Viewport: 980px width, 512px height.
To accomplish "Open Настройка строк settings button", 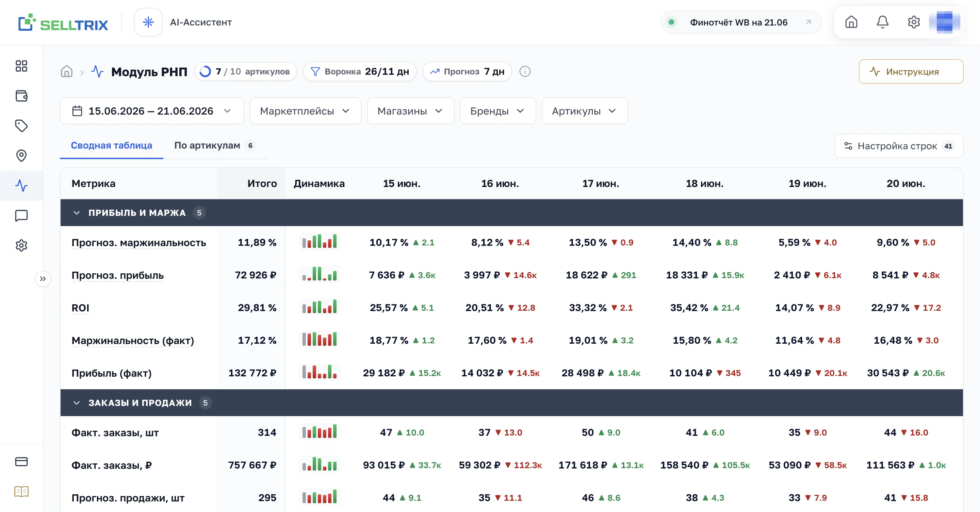I will (899, 146).
